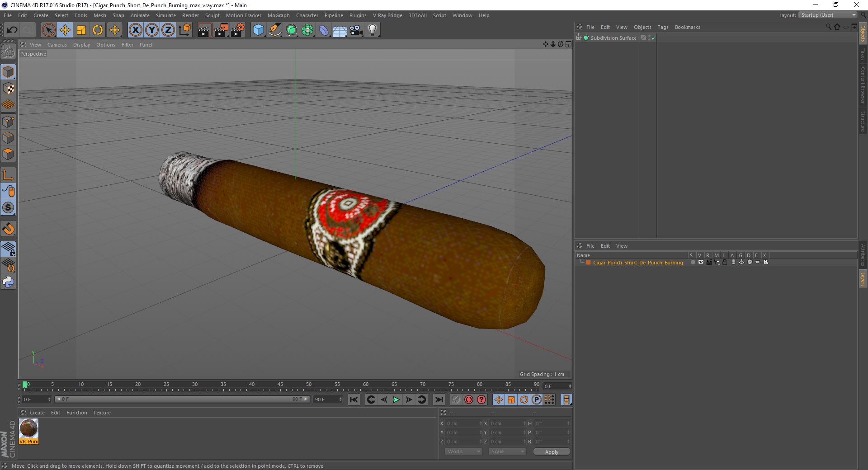This screenshot has width=868, height=470.
Task: Open the Layout dropdown
Action: point(827,15)
